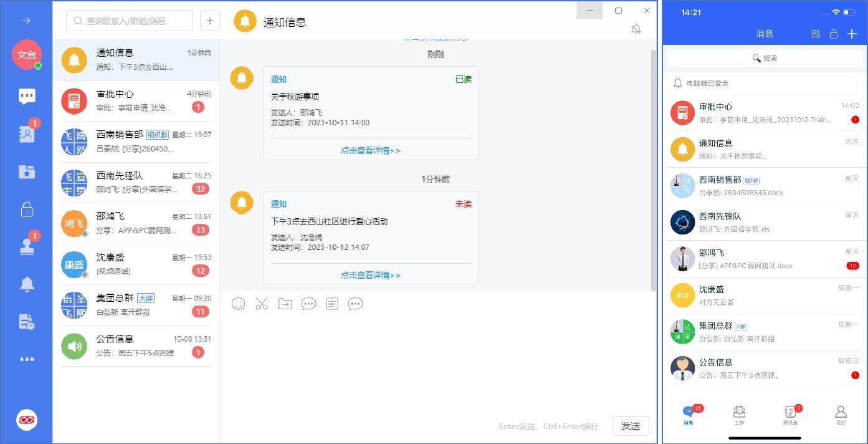Click the document note icon in input toolbar

click(332, 304)
